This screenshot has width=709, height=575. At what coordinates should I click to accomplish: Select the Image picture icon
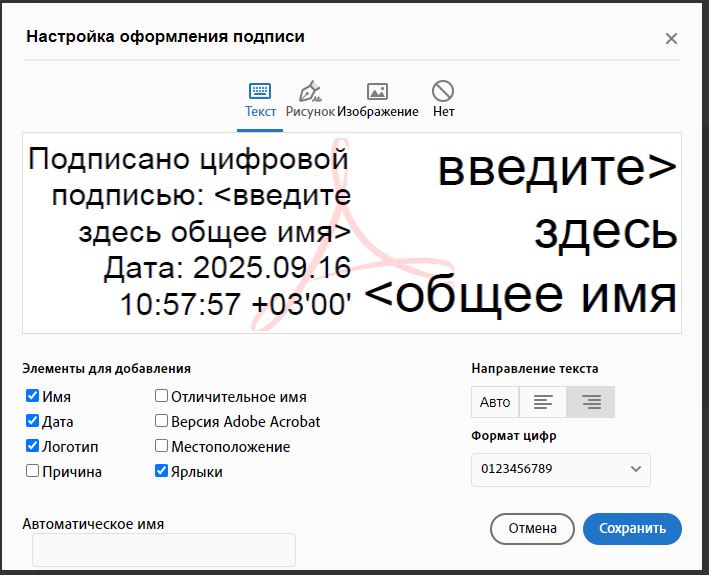[377, 91]
